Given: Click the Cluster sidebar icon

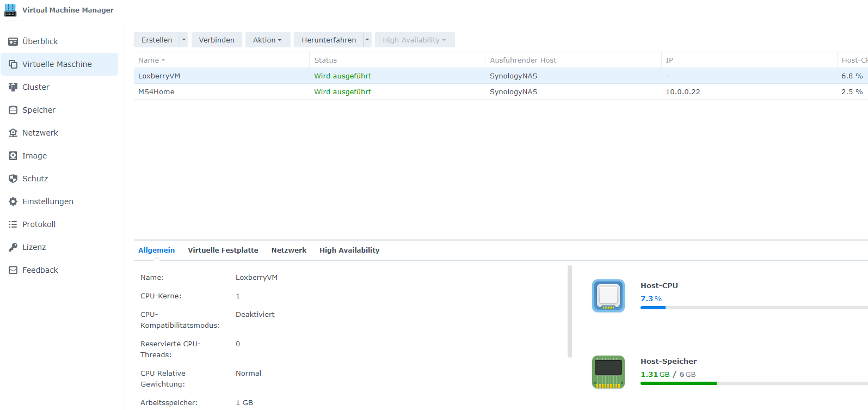Looking at the screenshot, I should (x=13, y=87).
